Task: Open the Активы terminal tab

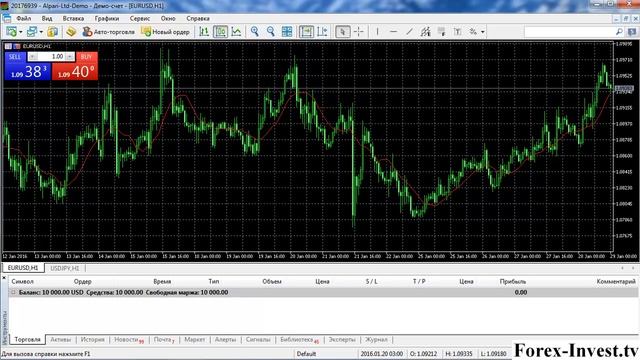Action: pyautogui.click(x=61, y=340)
